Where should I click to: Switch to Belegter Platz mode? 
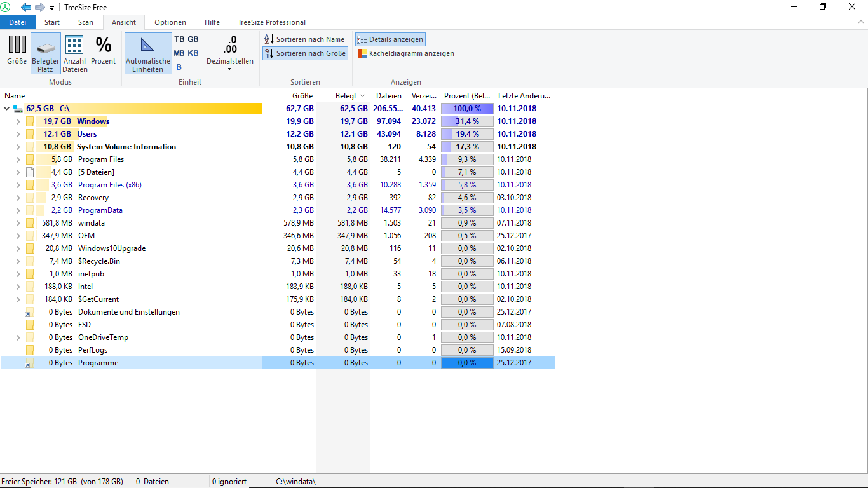[x=45, y=53]
